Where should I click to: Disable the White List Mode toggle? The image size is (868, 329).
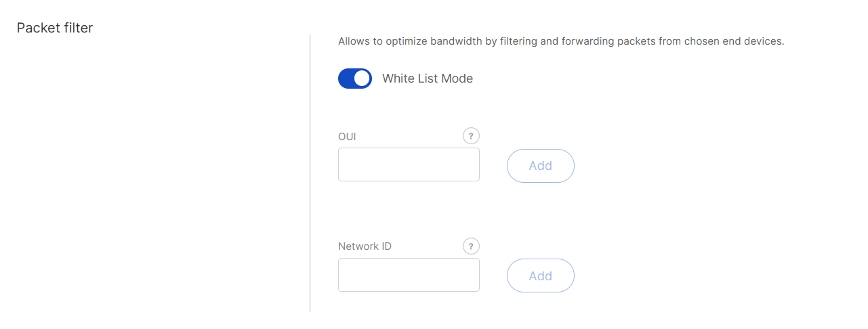tap(355, 79)
